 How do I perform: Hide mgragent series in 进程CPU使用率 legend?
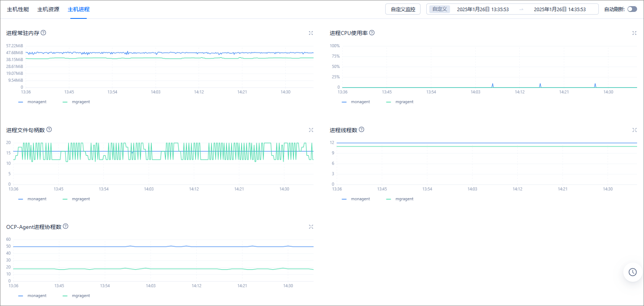click(x=400, y=102)
